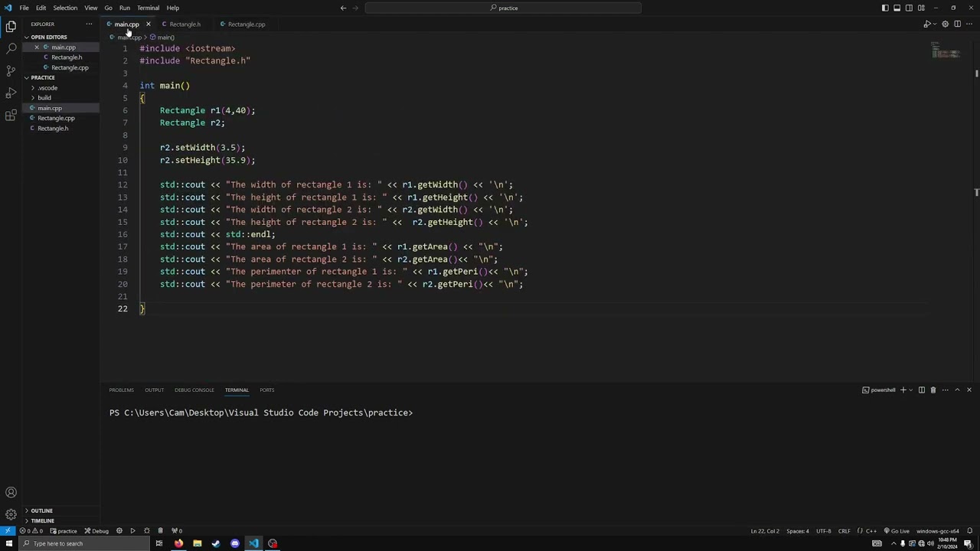Screen dimensions: 980x551
Task: Click the errors and warnings status indicator
Action: (x=31, y=531)
